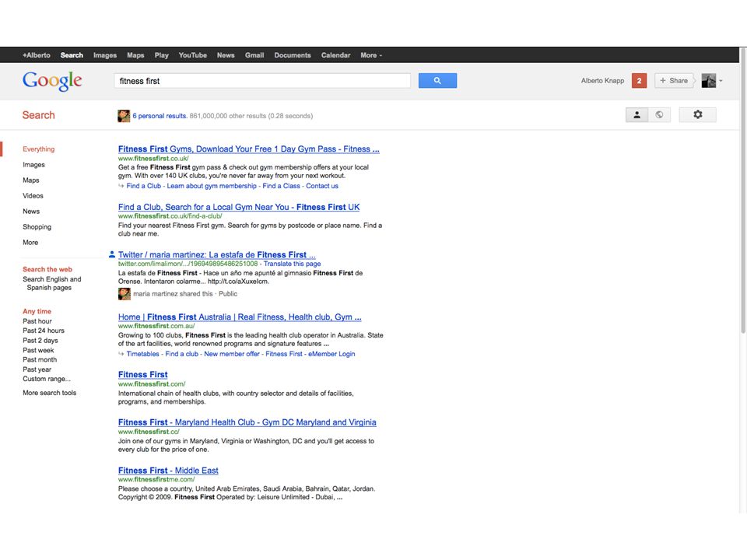Open Custom range... time filter
The width and height of the screenshot is (747, 560).
coord(47,379)
